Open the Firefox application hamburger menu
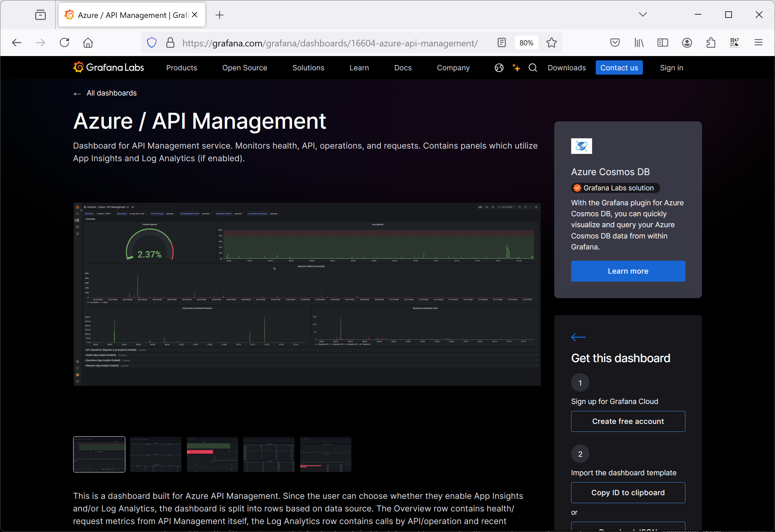This screenshot has width=775, height=532. (x=758, y=43)
